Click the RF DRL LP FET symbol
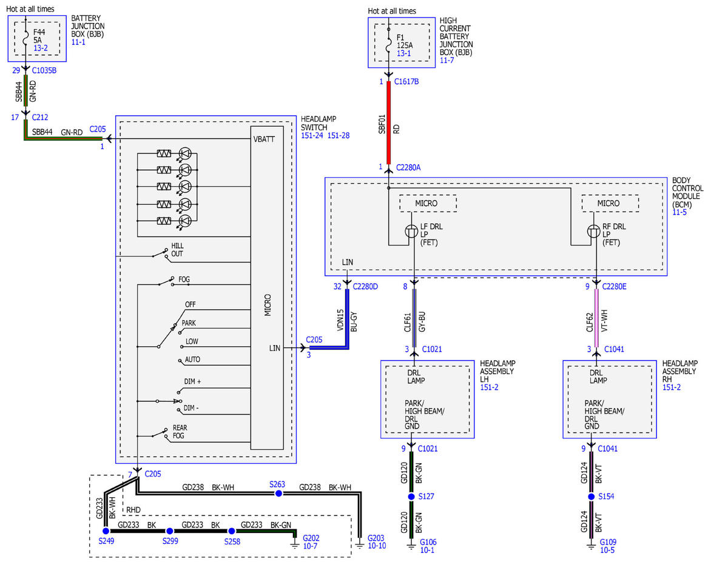 [x=595, y=231]
